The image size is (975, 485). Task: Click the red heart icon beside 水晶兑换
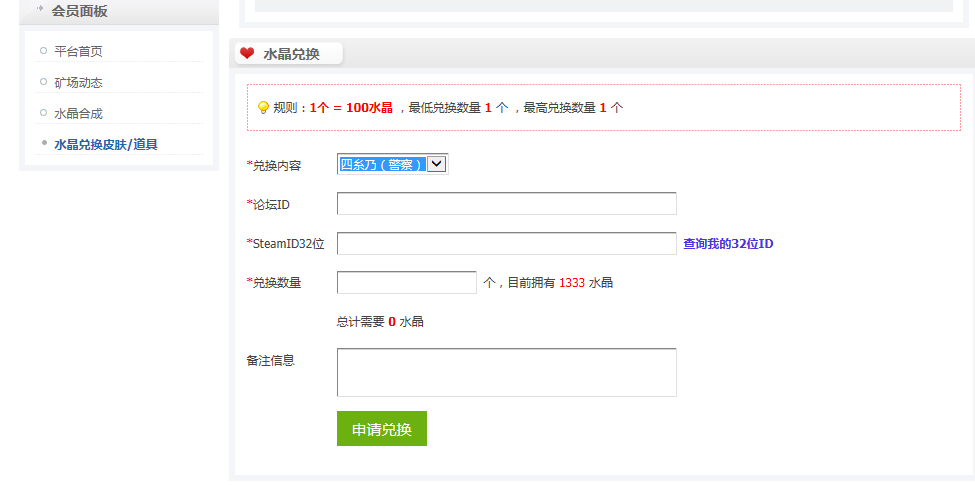coord(247,53)
